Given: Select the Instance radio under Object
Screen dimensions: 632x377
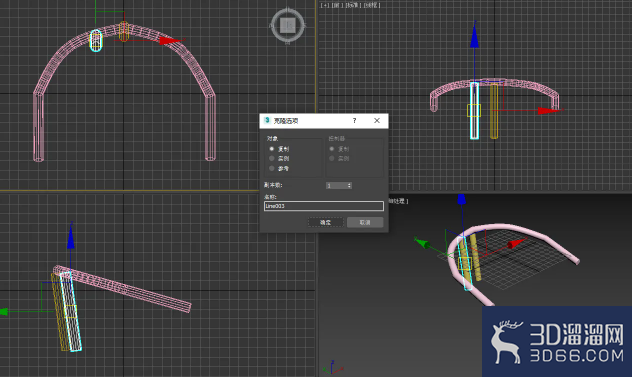Looking at the screenshot, I should coord(272,158).
